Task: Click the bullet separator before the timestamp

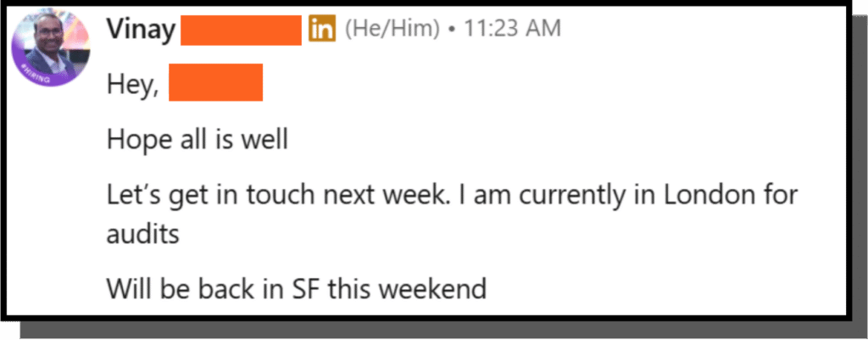Action: (453, 30)
